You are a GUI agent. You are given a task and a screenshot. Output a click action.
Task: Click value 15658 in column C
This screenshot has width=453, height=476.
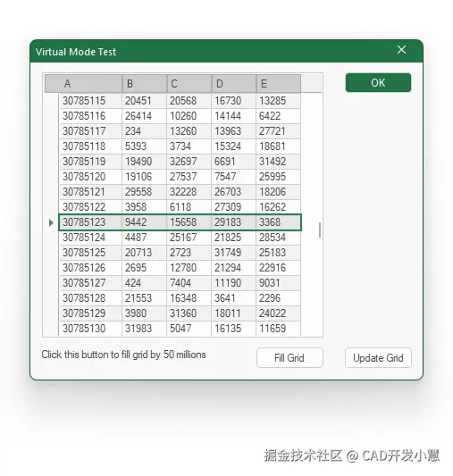point(189,222)
